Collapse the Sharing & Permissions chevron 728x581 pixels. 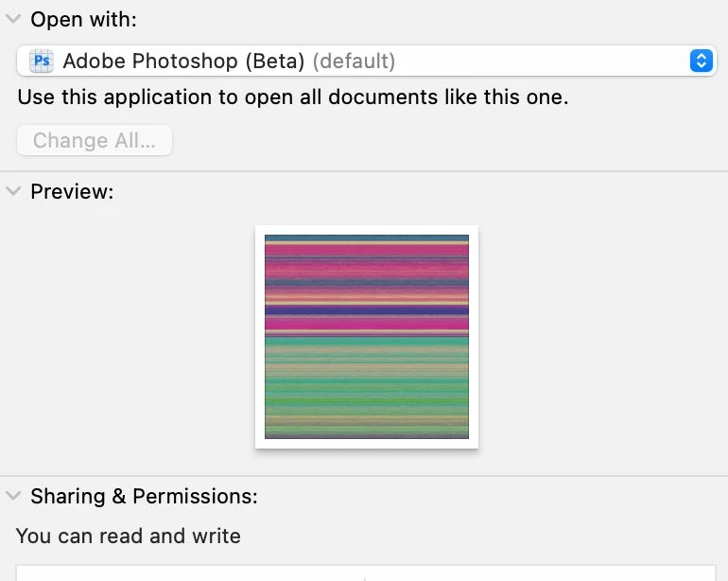[12, 496]
